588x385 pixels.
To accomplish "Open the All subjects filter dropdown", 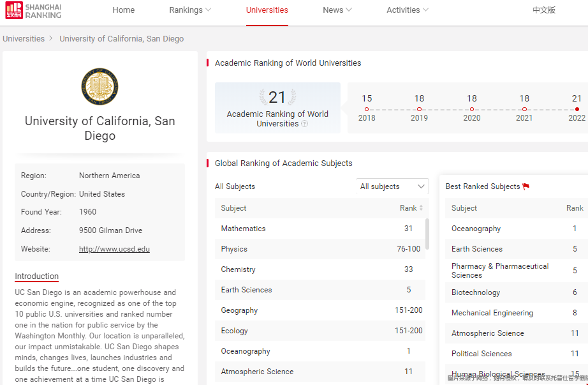I will click(392, 186).
